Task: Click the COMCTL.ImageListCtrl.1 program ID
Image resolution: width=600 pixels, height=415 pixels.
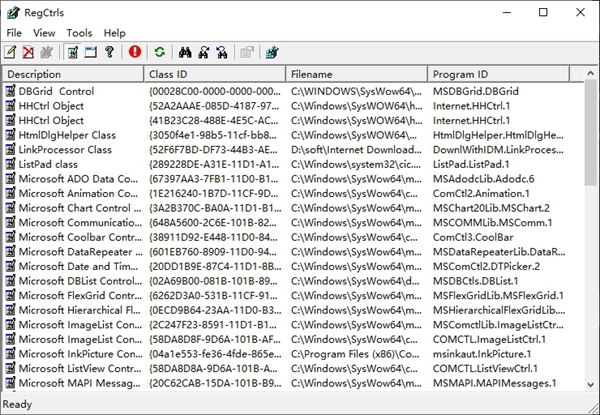Action: pyautogui.click(x=489, y=339)
